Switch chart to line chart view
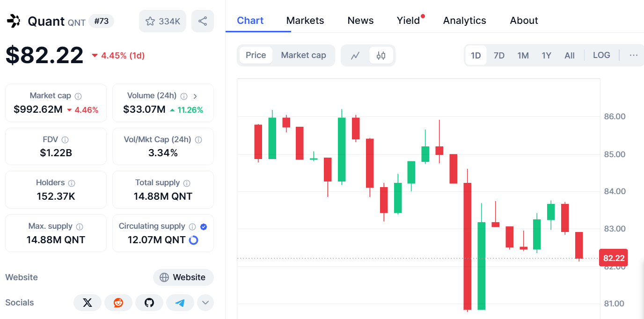The height and width of the screenshot is (319, 644). 355,55
